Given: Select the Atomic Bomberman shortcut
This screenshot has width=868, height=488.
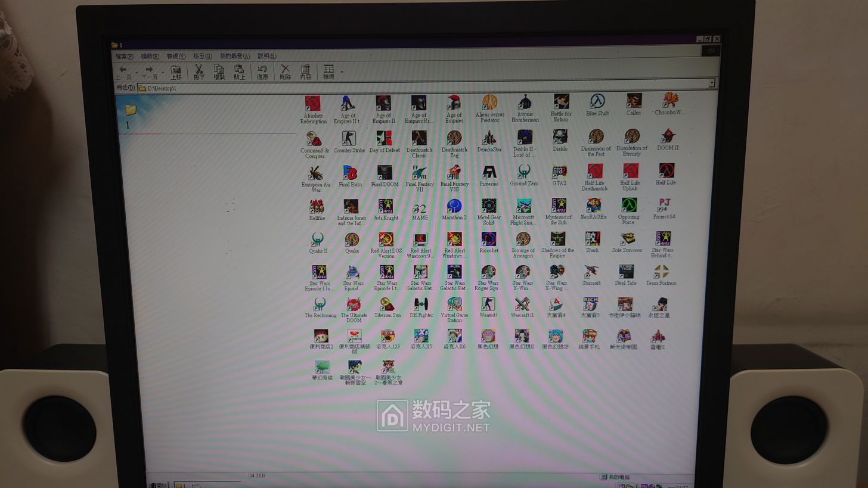Looking at the screenshot, I should click(525, 108).
